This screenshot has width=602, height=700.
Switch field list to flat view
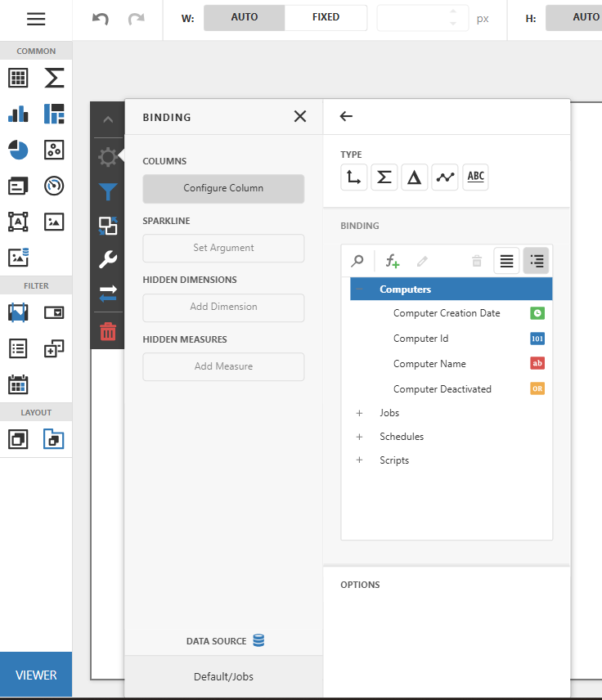tap(506, 261)
